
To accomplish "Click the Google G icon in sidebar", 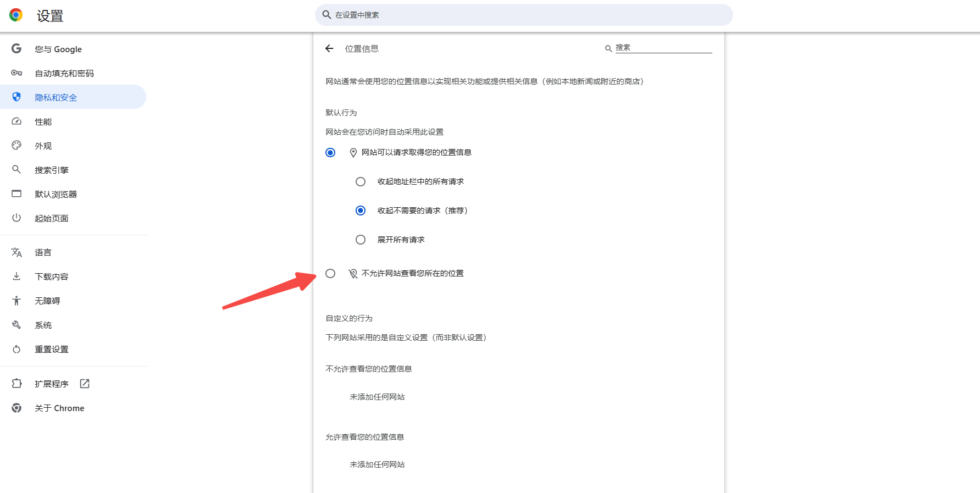I will tap(16, 48).
